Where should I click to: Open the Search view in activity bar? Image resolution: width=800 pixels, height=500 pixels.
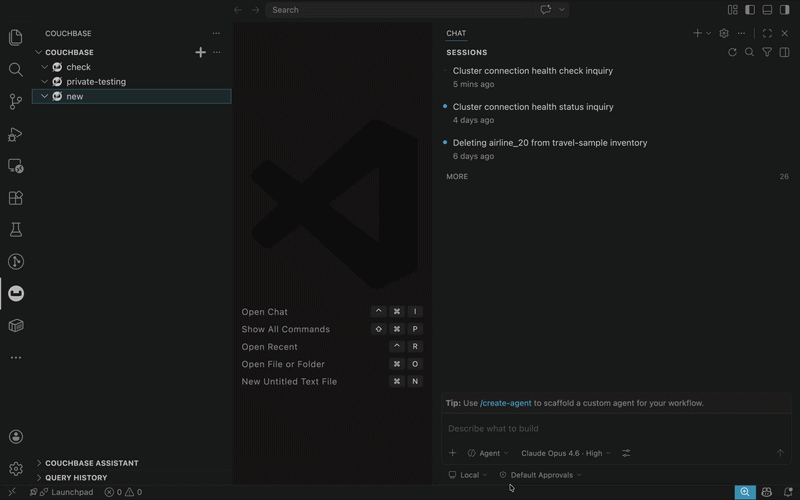click(x=16, y=69)
